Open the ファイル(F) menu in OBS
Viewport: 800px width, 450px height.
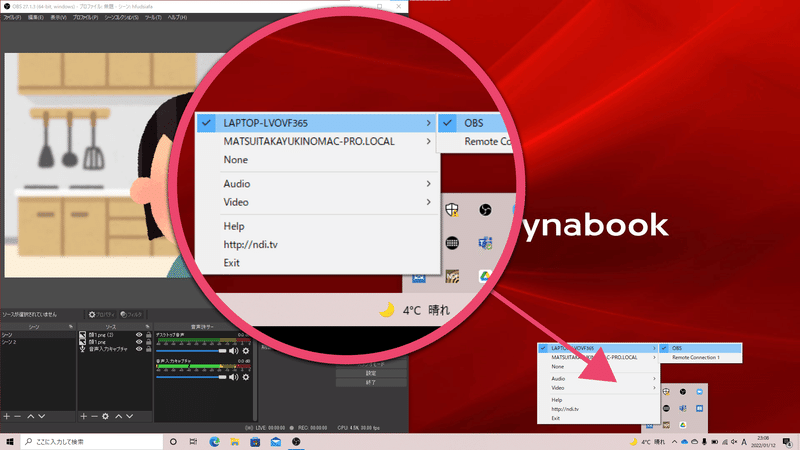point(12,17)
